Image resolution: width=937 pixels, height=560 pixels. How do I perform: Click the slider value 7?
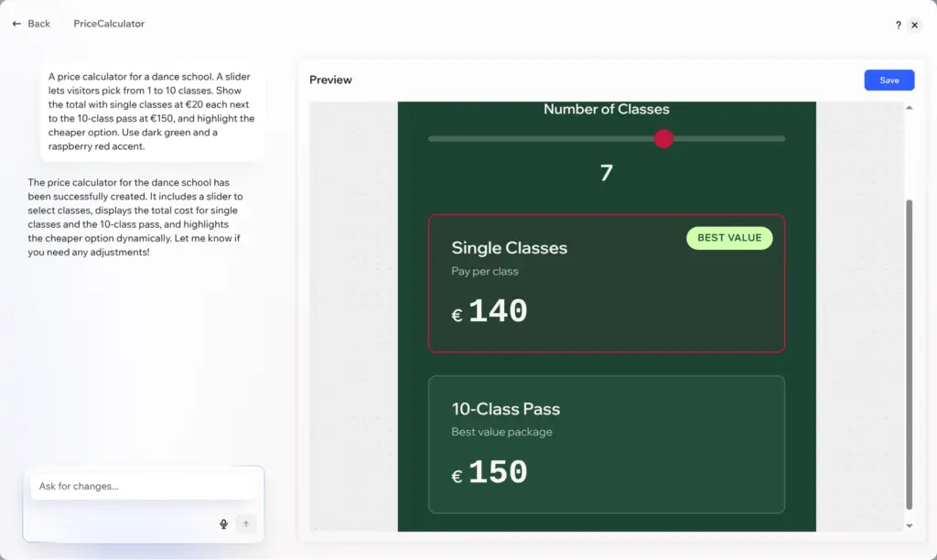pos(606,173)
